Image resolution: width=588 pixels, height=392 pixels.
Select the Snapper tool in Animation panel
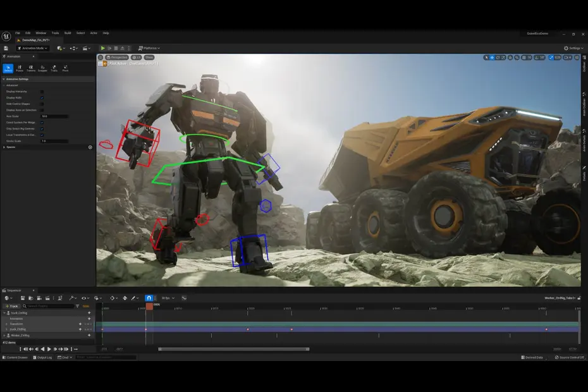tap(42, 68)
